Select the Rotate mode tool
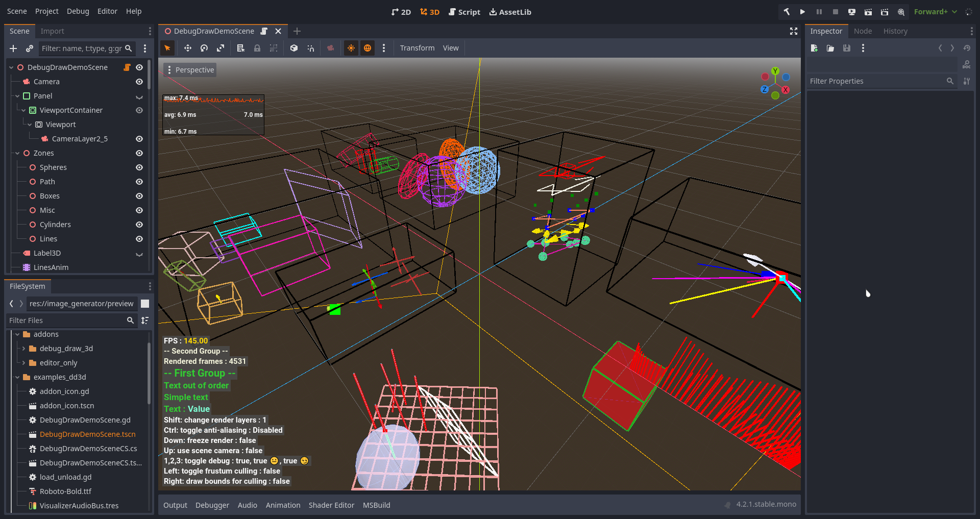Screen dimensions: 980x519 [204, 48]
